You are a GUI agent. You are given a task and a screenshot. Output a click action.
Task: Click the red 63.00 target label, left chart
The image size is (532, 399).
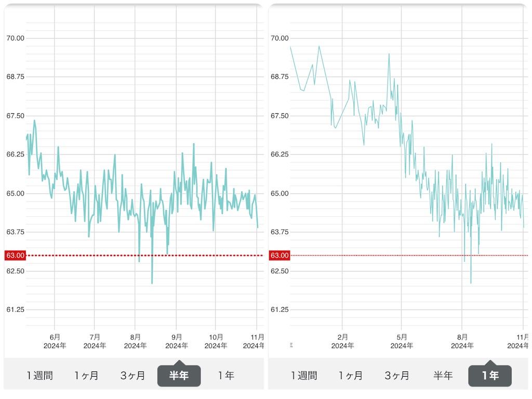[15, 256]
